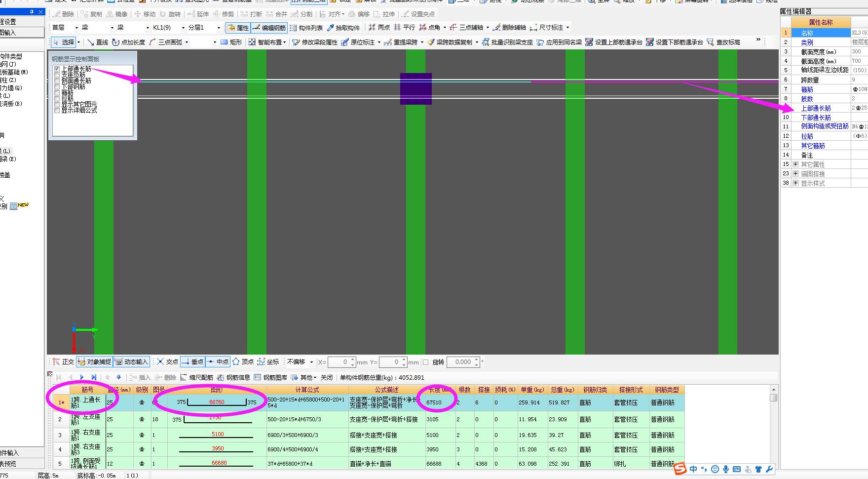868x479 pixels.
Task: Click 批量识别梁支座 (batch identify beam supports)
Action: pos(508,42)
